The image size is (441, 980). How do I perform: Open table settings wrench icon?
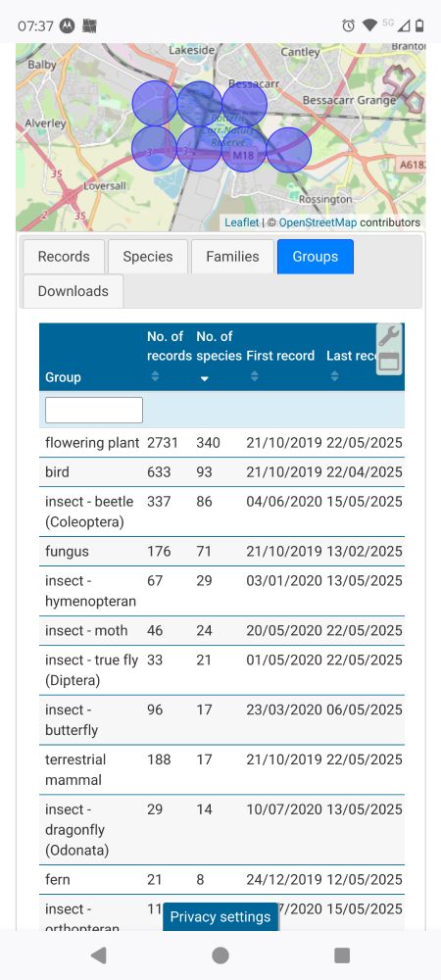coord(389,335)
